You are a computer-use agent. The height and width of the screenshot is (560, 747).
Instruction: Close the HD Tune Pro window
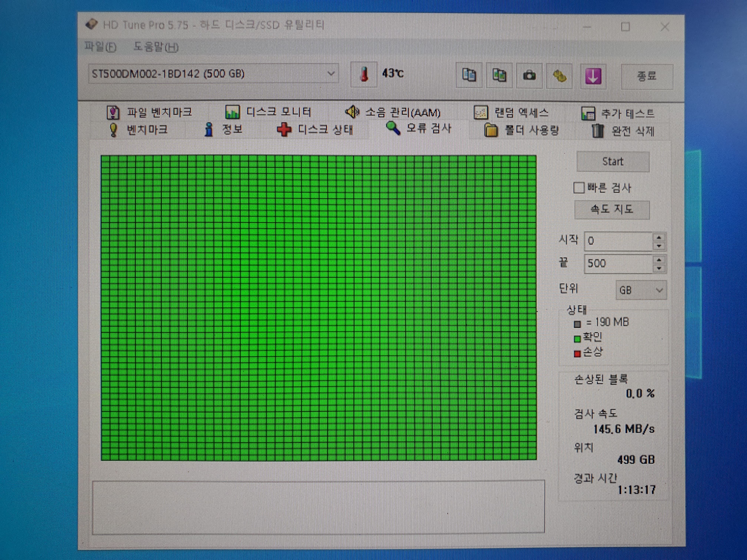click(x=665, y=27)
